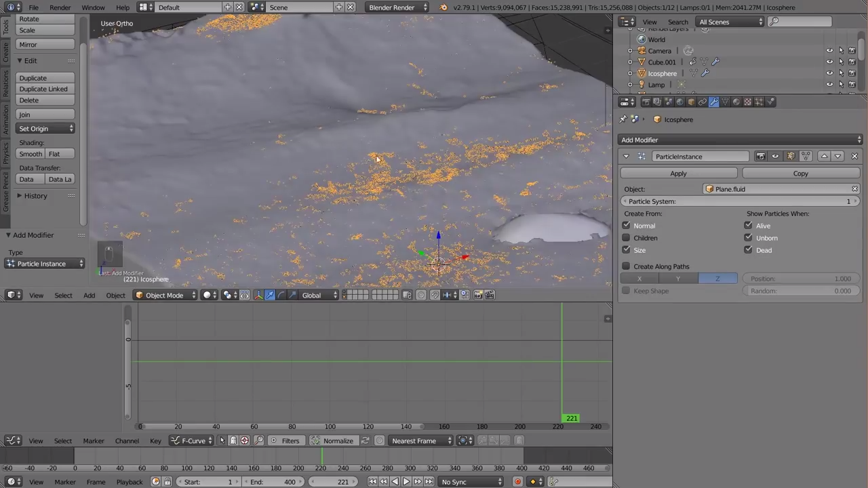
Task: Toggle the 3D manipulator widget icon
Action: pyautogui.click(x=258, y=294)
